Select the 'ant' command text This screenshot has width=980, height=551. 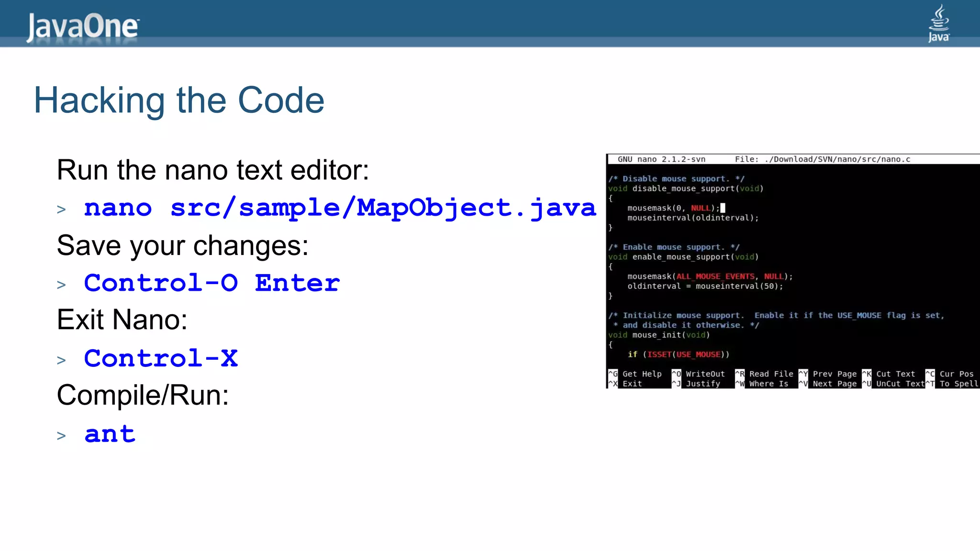pos(110,434)
